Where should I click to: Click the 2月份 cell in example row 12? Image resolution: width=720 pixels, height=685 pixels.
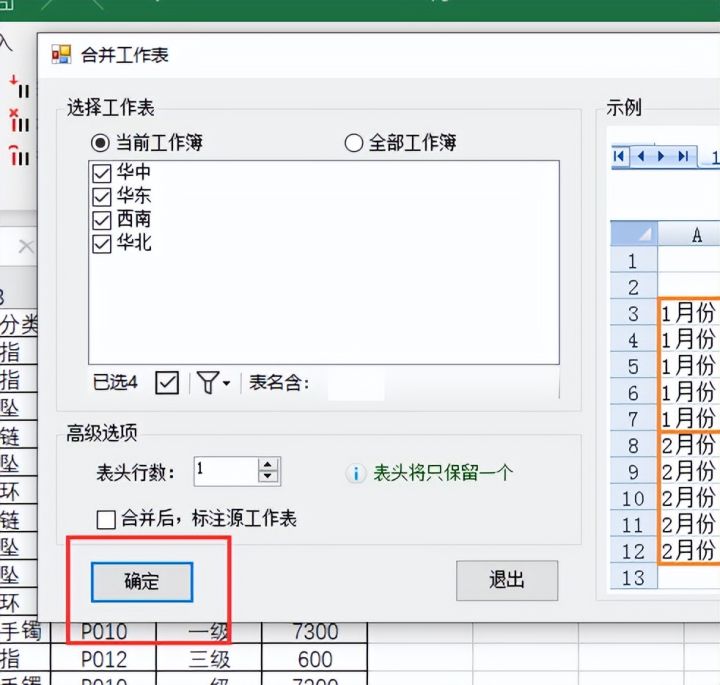click(689, 550)
